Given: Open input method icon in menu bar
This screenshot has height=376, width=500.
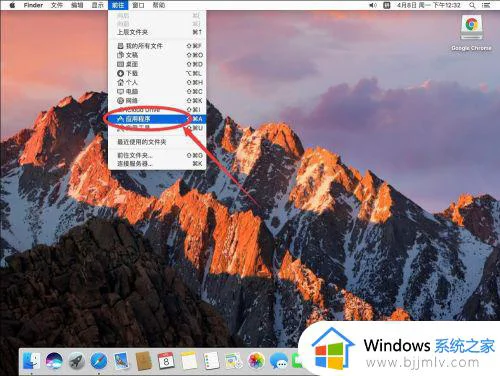Looking at the screenshot, I should click(387, 5).
